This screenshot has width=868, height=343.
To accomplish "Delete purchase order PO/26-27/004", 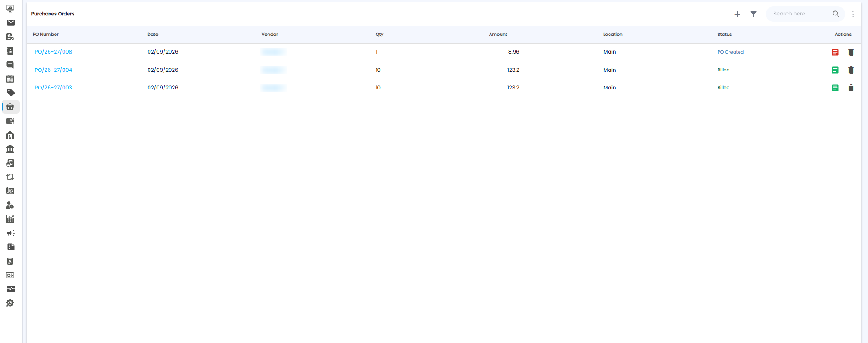I will [851, 70].
